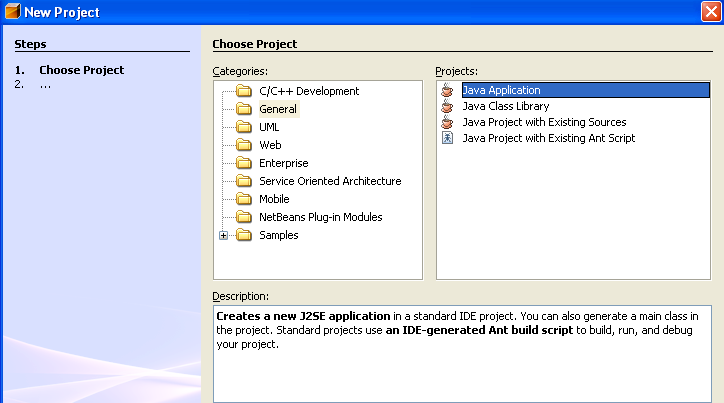Choose the Web category
Image resolution: width=724 pixels, height=403 pixels.
tap(270, 145)
